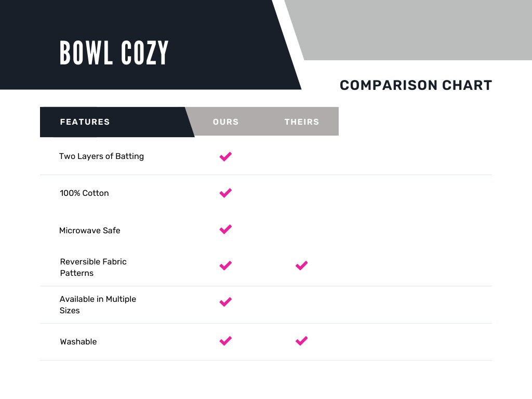
Task: Select the FEATURES column header
Action: (x=85, y=122)
